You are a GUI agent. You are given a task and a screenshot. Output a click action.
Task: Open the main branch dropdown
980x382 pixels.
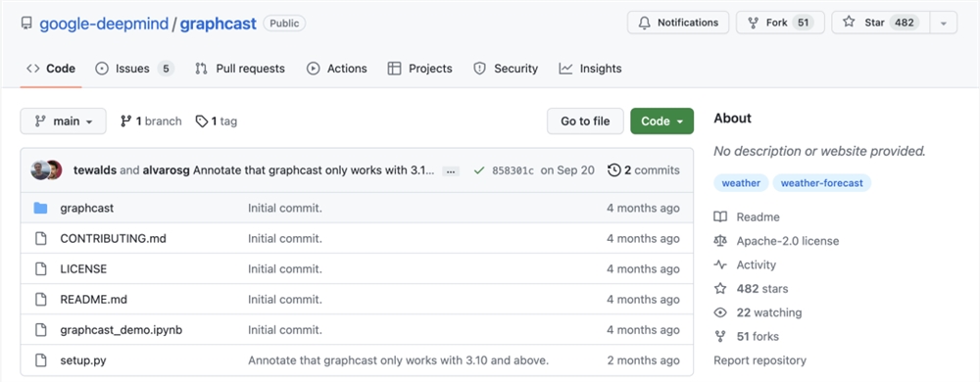63,121
